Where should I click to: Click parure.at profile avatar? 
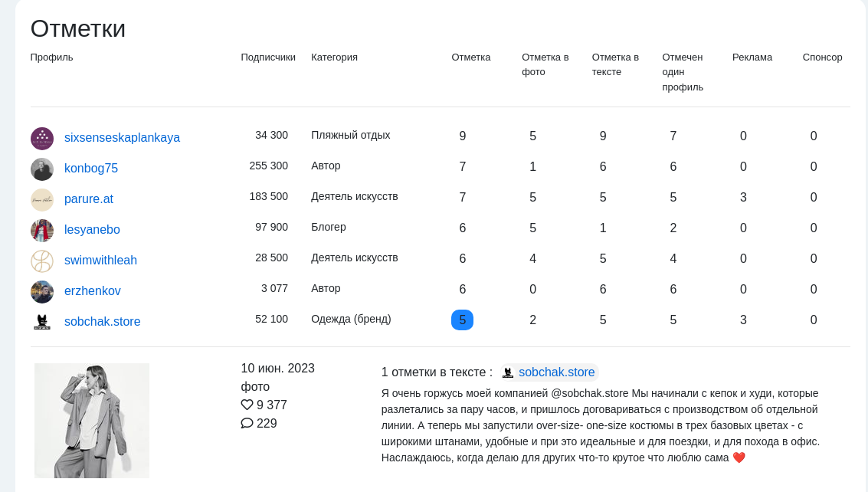point(42,200)
